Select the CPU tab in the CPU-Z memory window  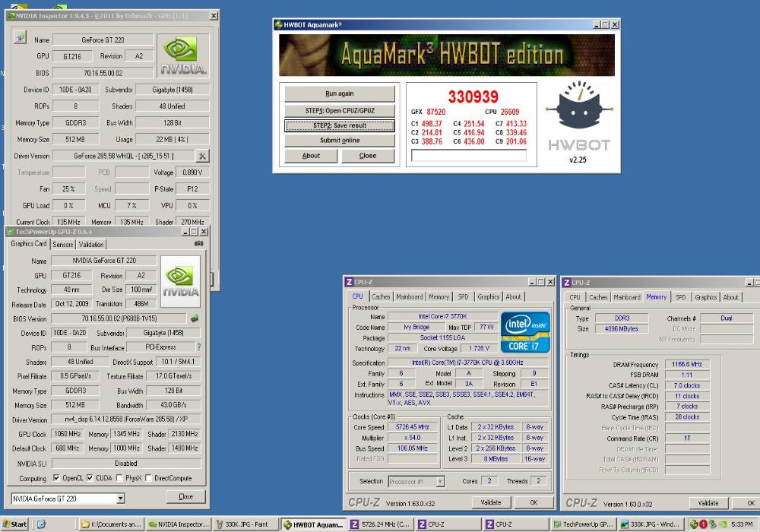coord(575,297)
